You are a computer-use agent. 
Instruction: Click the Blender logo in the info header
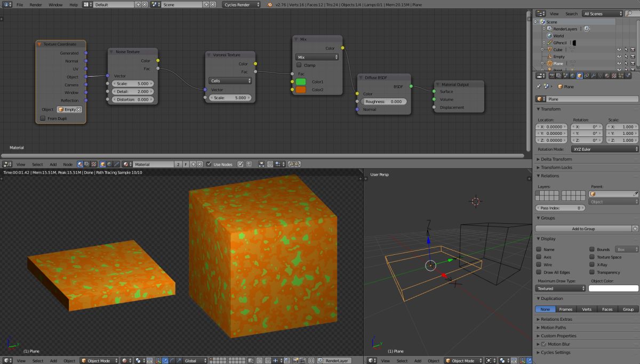270,4
